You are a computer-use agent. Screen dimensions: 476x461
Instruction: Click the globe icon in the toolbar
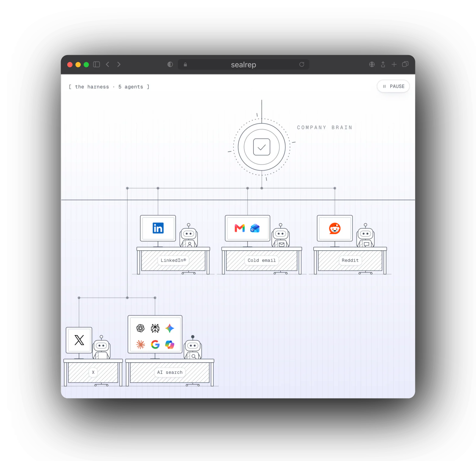[372, 64]
